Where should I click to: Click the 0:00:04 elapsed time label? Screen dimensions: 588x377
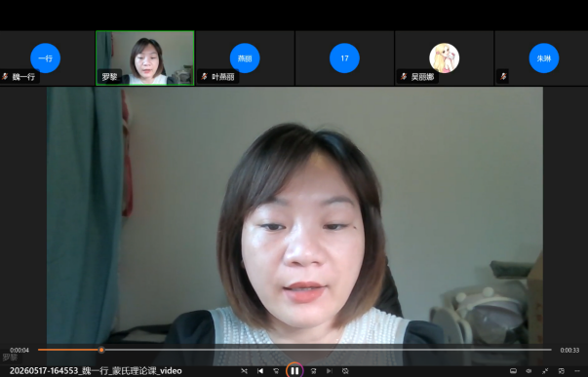[20, 351]
